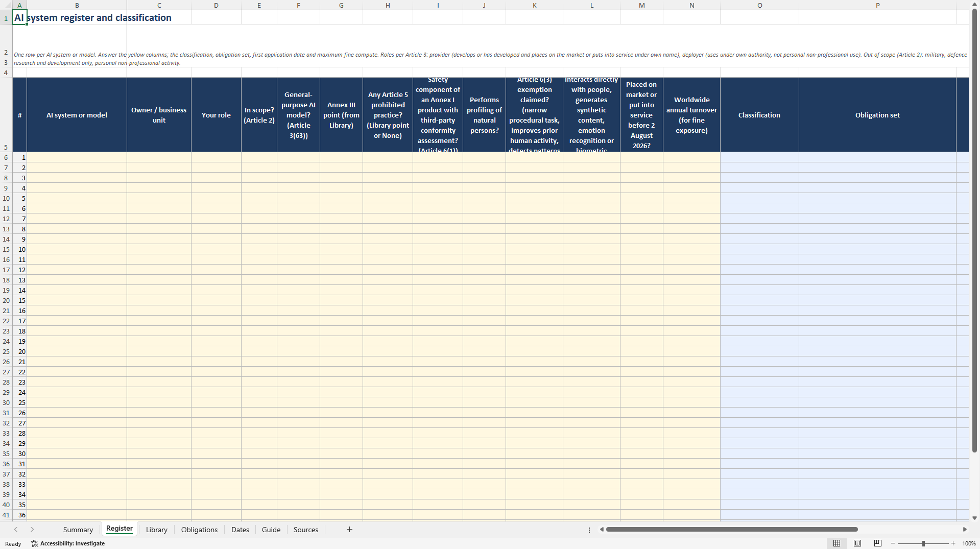This screenshot has width=980, height=549.
Task: Click 'Performs profiling of natural persons?' header
Action: [484, 115]
